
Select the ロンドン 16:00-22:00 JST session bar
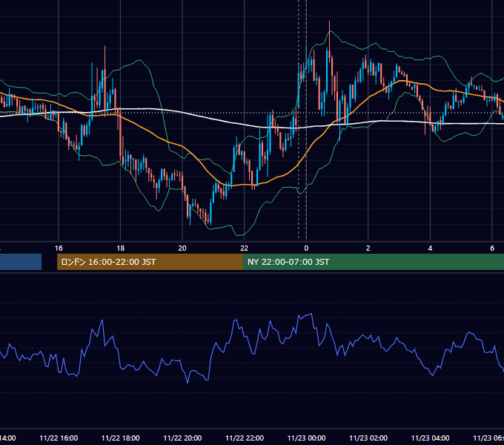click(150, 262)
